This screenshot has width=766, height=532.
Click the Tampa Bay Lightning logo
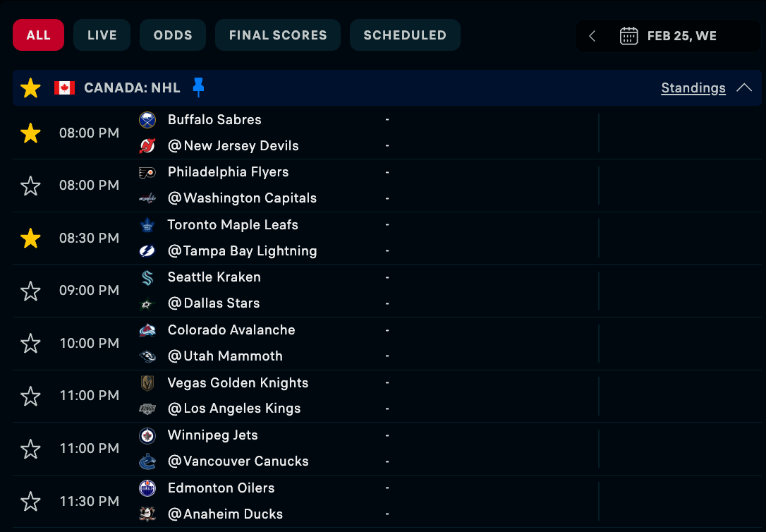[147, 251]
